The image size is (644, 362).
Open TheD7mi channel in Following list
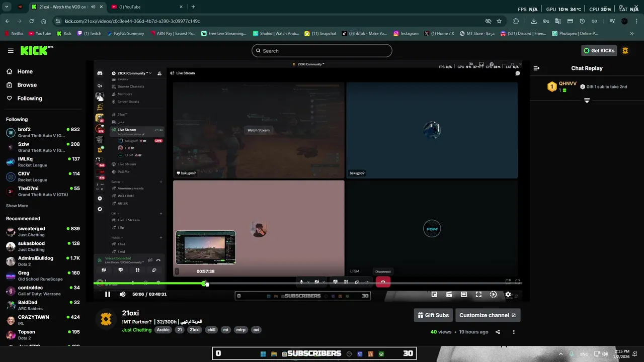pos(42,192)
